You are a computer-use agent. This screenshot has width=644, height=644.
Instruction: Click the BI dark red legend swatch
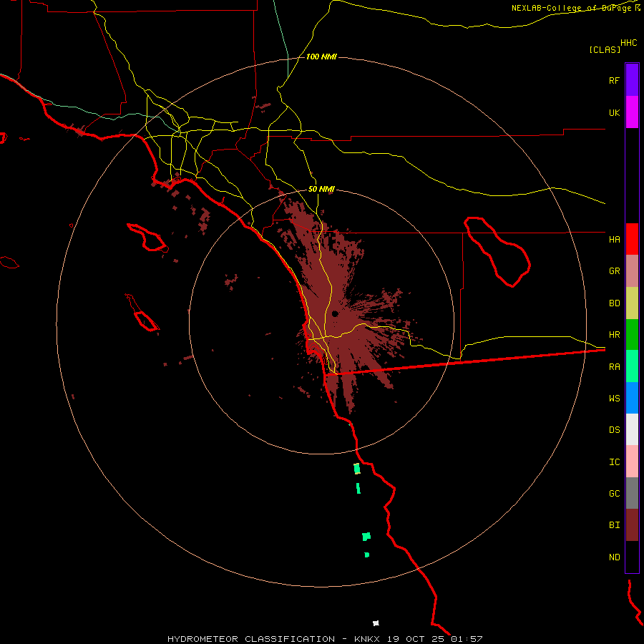click(x=632, y=525)
